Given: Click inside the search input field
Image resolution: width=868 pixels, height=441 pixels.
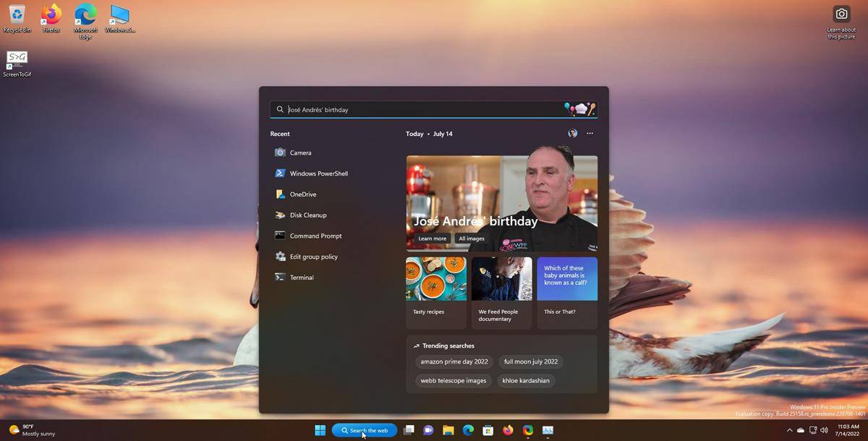Looking at the screenshot, I should pyautogui.click(x=434, y=109).
